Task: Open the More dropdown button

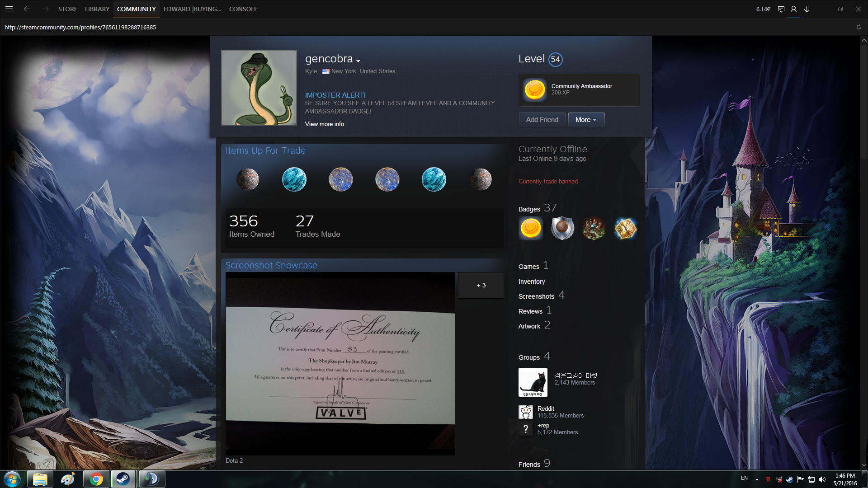Action: click(586, 120)
